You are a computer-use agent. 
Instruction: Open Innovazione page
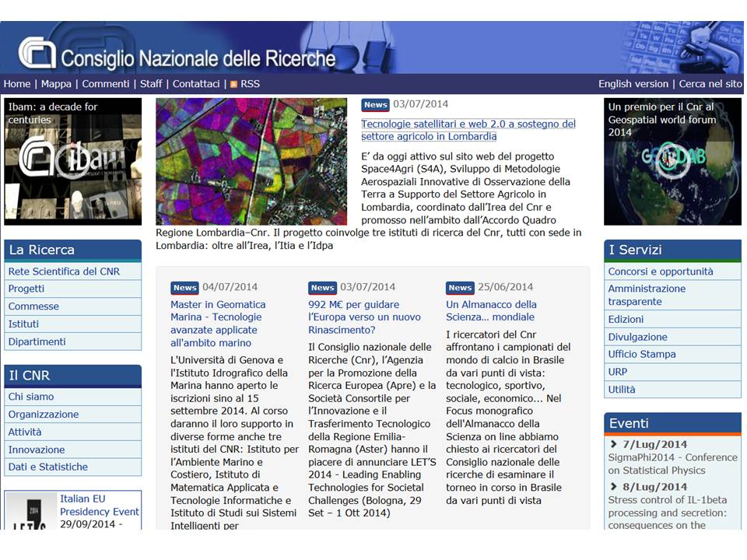[x=73, y=450]
